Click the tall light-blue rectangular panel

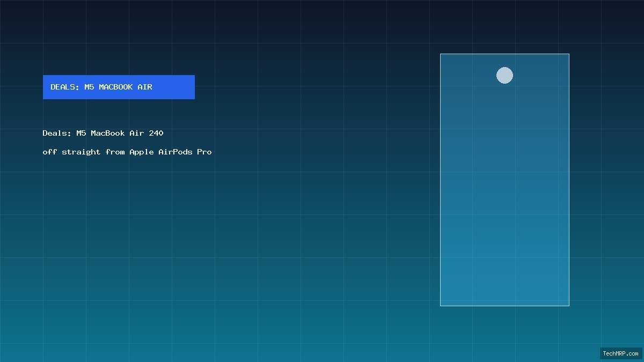pyautogui.click(x=504, y=180)
